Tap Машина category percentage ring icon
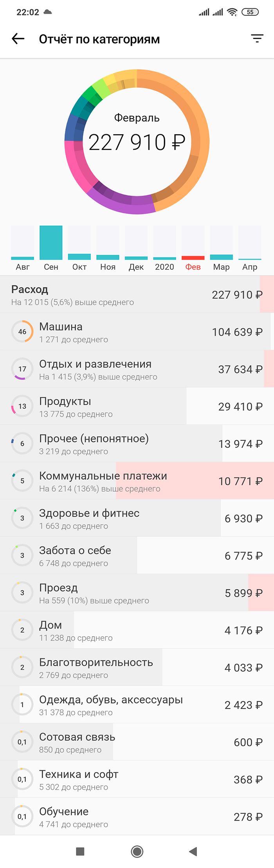Viewport: 274px width, 868px height. (22, 332)
